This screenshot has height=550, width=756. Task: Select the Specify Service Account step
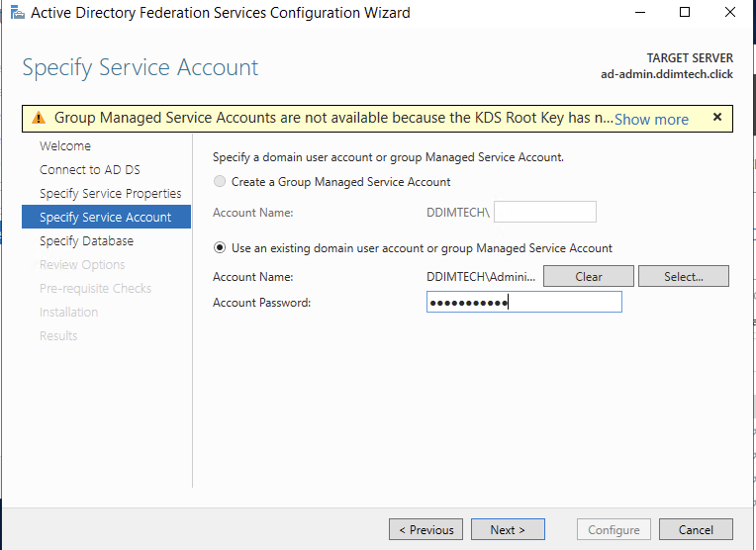(106, 217)
